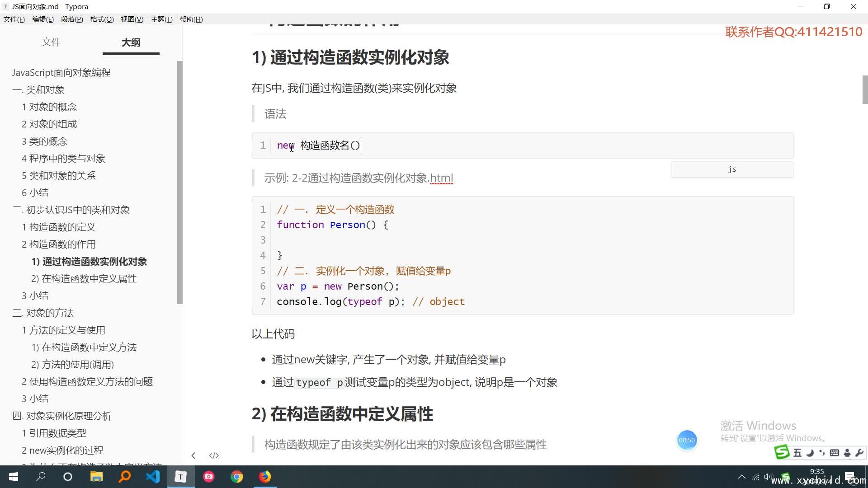Open outline item 1 构造函数的定义
The width and height of the screenshot is (868, 488).
tap(59, 227)
